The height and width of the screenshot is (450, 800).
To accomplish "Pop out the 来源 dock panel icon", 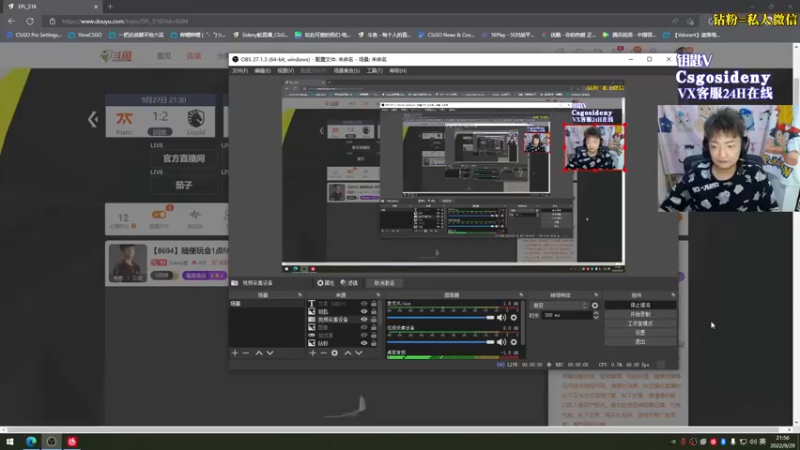I will point(378,295).
